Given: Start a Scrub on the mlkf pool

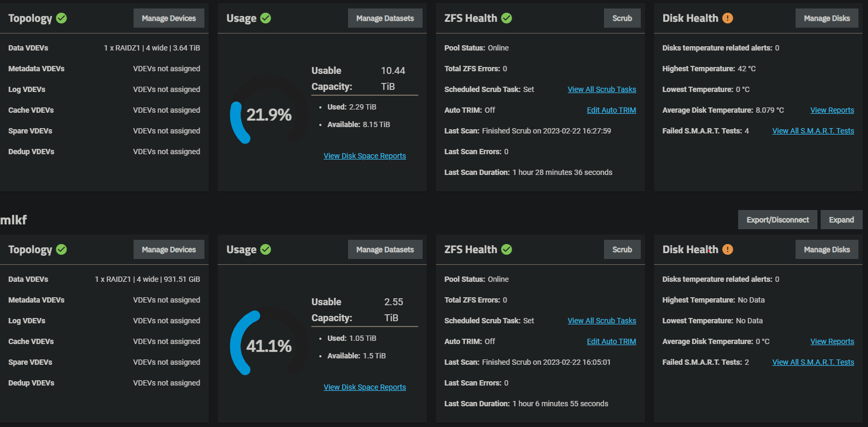Looking at the screenshot, I should 622,249.
